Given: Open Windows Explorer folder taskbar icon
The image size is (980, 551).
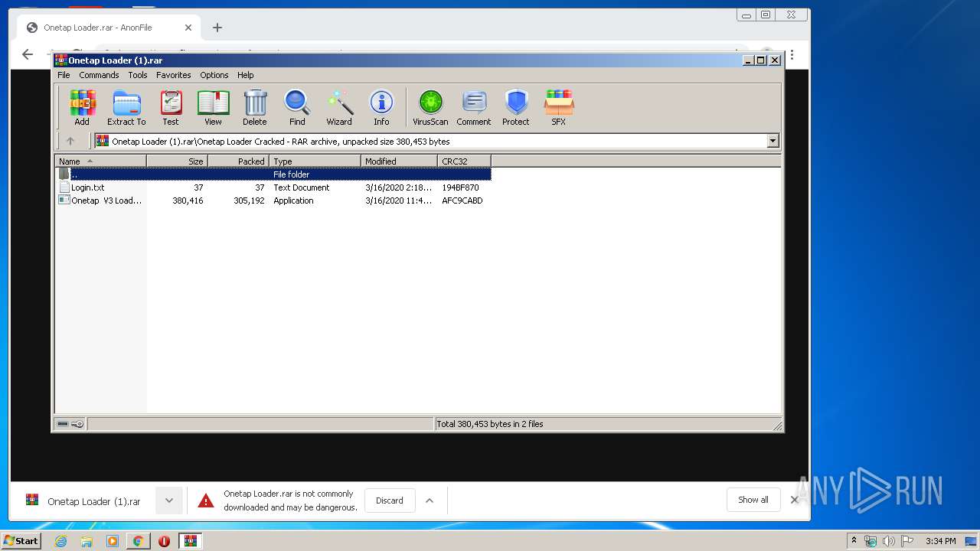Looking at the screenshot, I should (87, 541).
